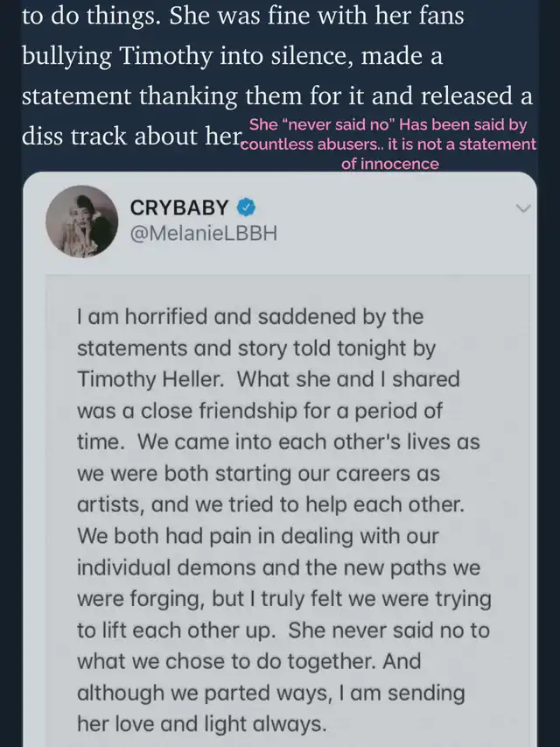Expand the tweet options chevron
560x747 pixels.
coord(523,208)
